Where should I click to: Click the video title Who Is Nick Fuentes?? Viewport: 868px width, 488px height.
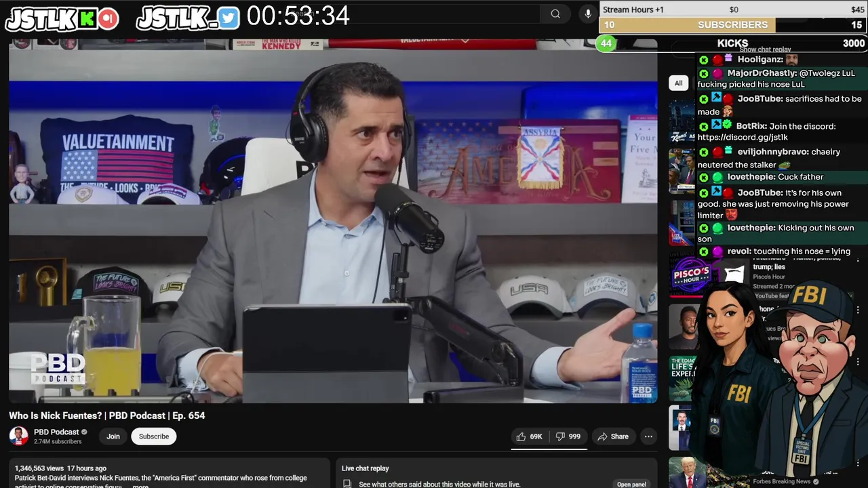click(106, 415)
